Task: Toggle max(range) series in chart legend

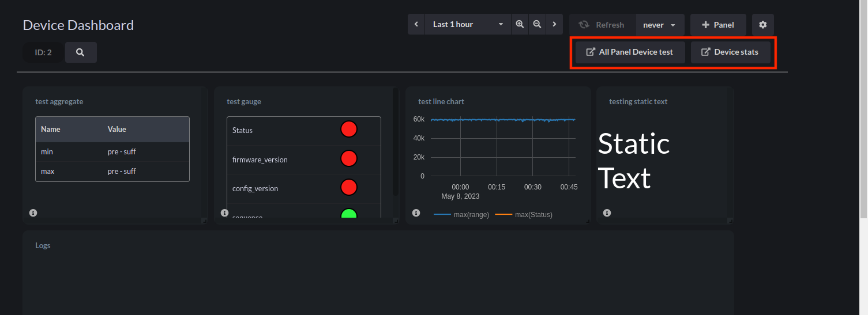Action: coord(461,215)
